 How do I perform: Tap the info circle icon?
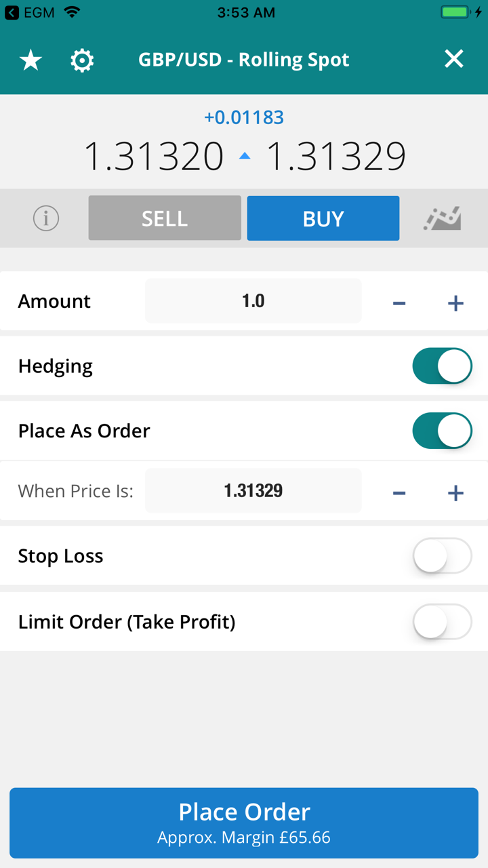click(x=46, y=218)
